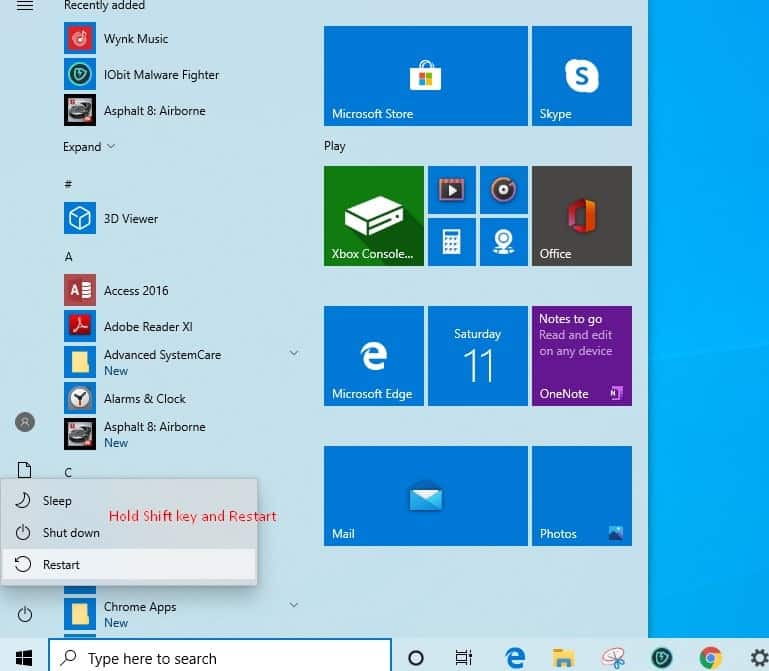The width and height of the screenshot is (769, 671).
Task: Select Restart from the power menu
Action: [61, 565]
